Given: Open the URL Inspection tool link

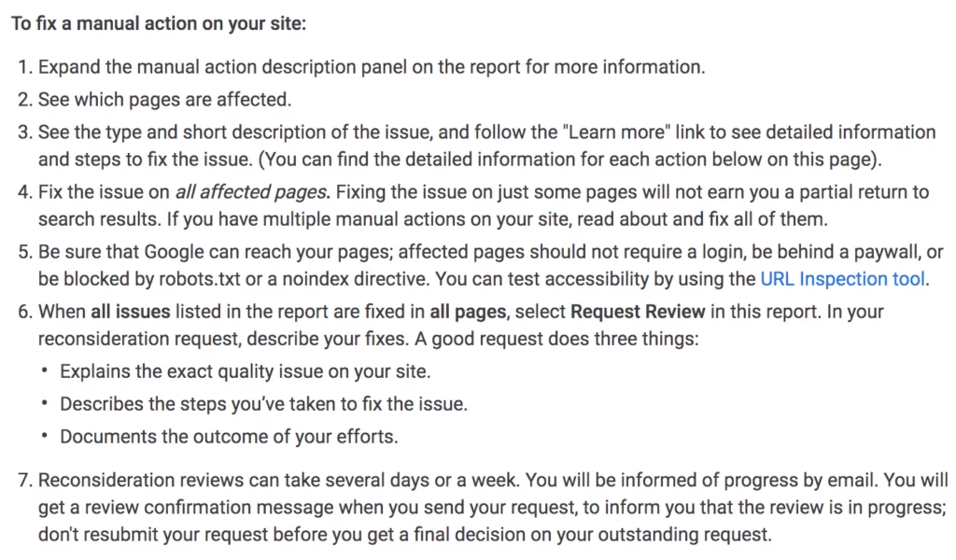Looking at the screenshot, I should click(x=842, y=278).
